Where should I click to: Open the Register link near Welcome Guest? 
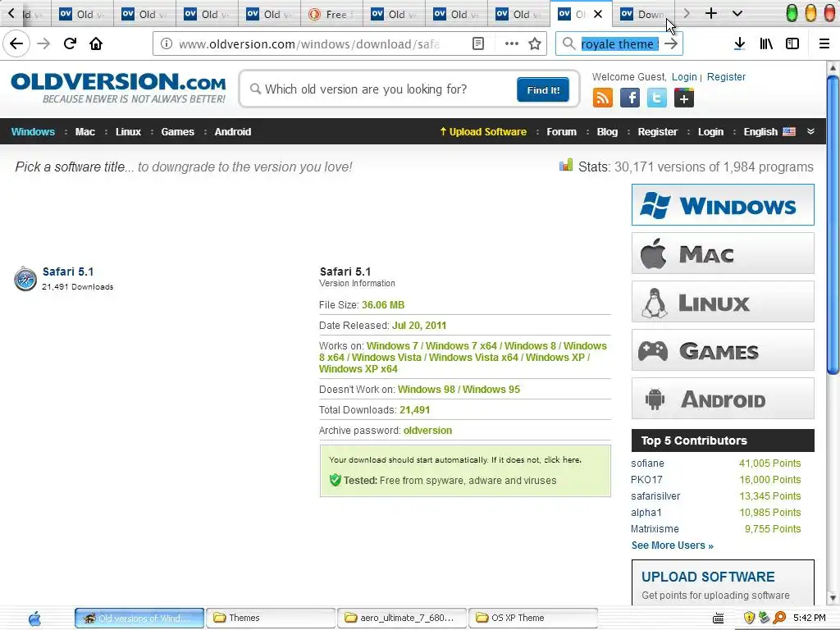pos(726,76)
